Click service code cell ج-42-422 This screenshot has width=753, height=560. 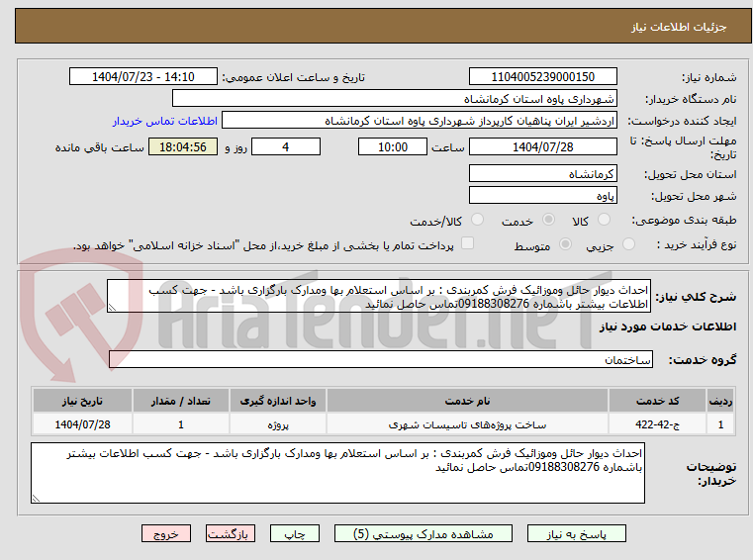tap(657, 424)
